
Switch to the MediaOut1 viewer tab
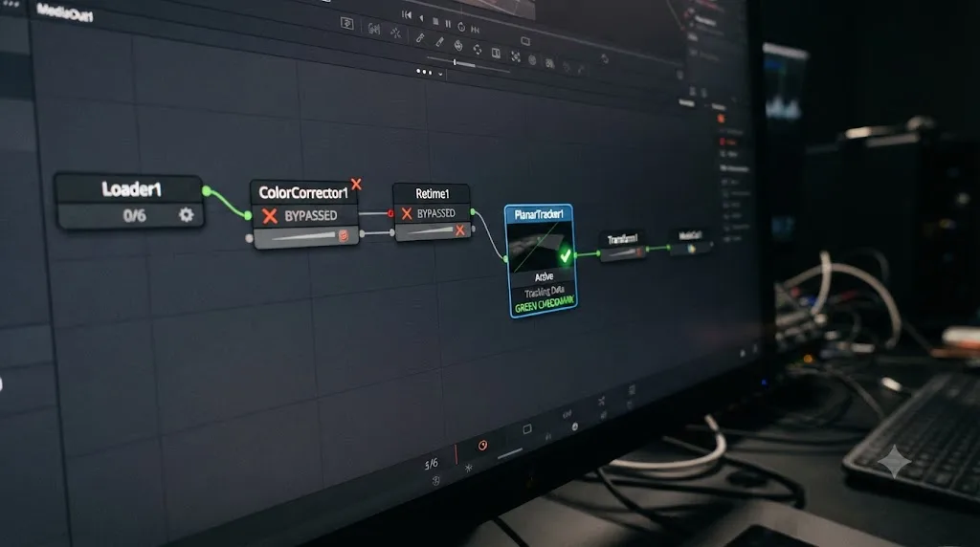click(x=65, y=11)
